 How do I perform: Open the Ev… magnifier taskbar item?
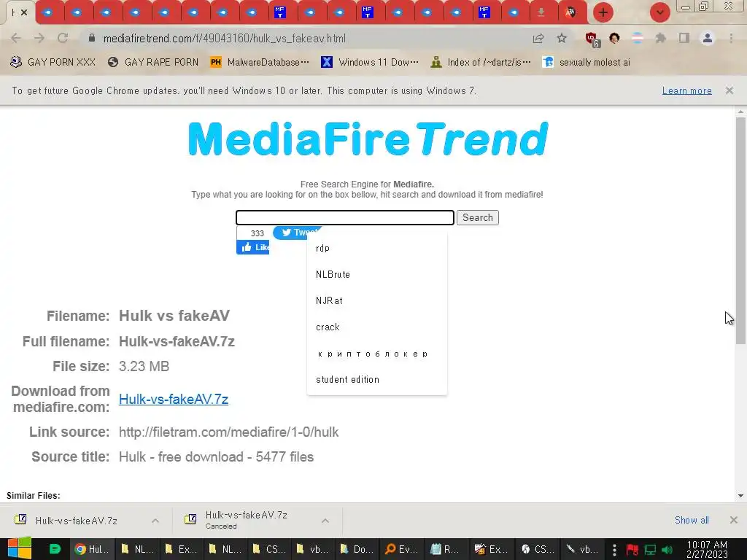(402, 549)
